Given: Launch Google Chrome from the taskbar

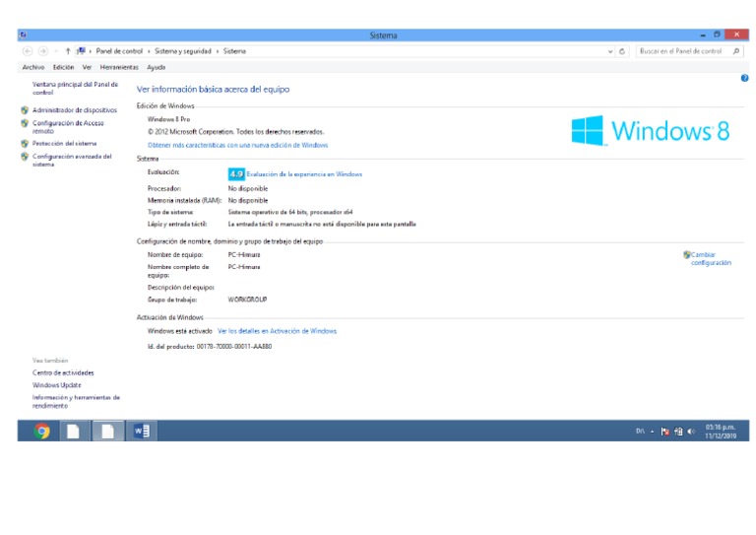Looking at the screenshot, I should (42, 431).
